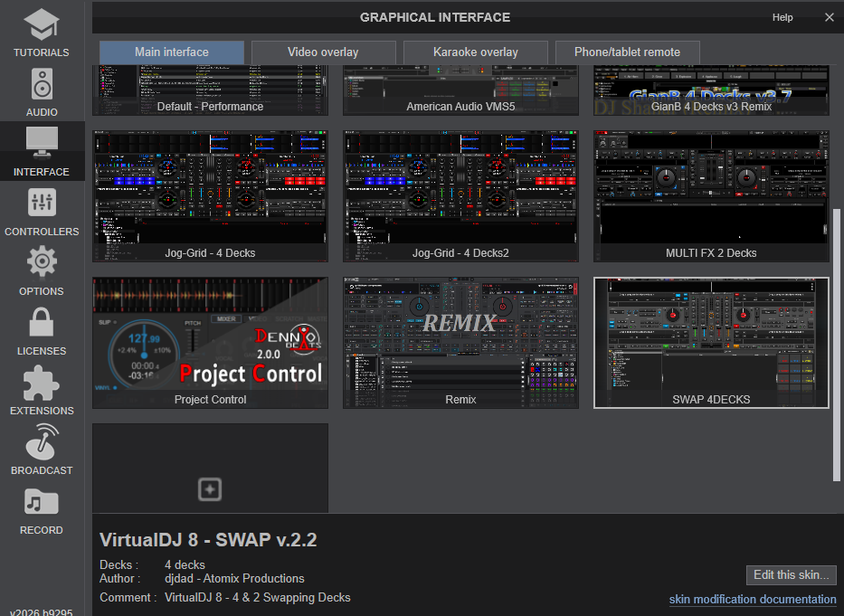Select the Remix skin thumbnail
844x616 pixels.
click(x=460, y=343)
